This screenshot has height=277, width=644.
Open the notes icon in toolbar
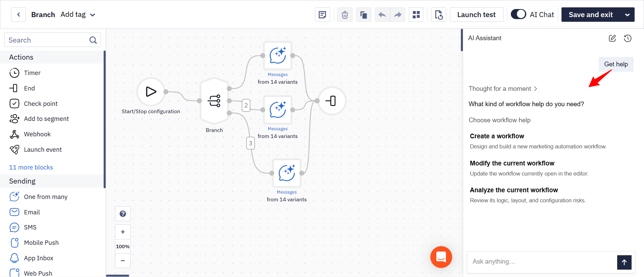point(322,15)
